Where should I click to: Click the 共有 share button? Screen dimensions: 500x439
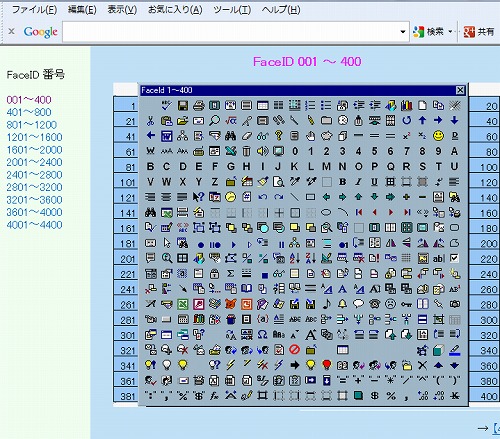479,32
